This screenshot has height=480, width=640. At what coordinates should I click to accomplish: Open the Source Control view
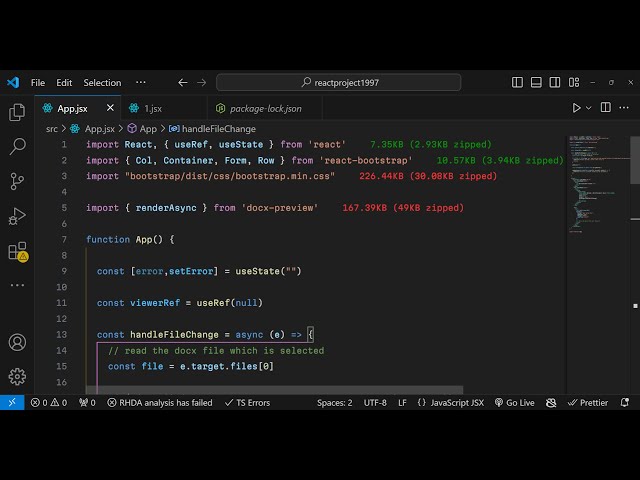coord(17,181)
